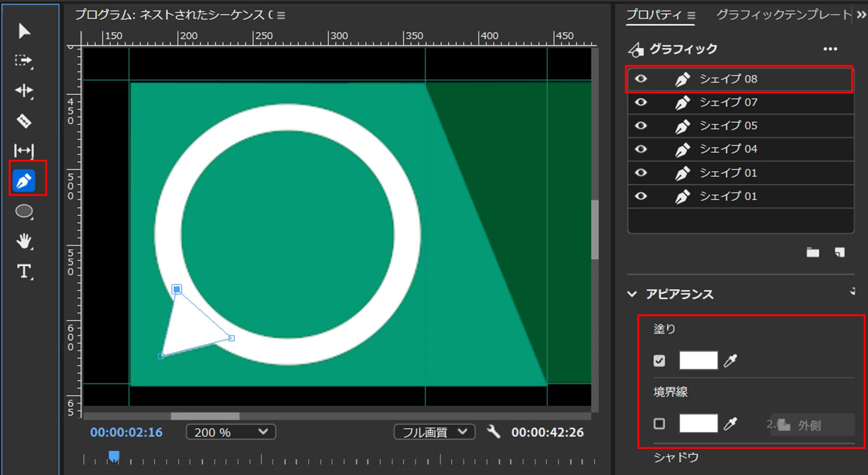The image size is (868, 475).
Task: Hide the upper シェイプ 01 layer
Action: (x=641, y=173)
